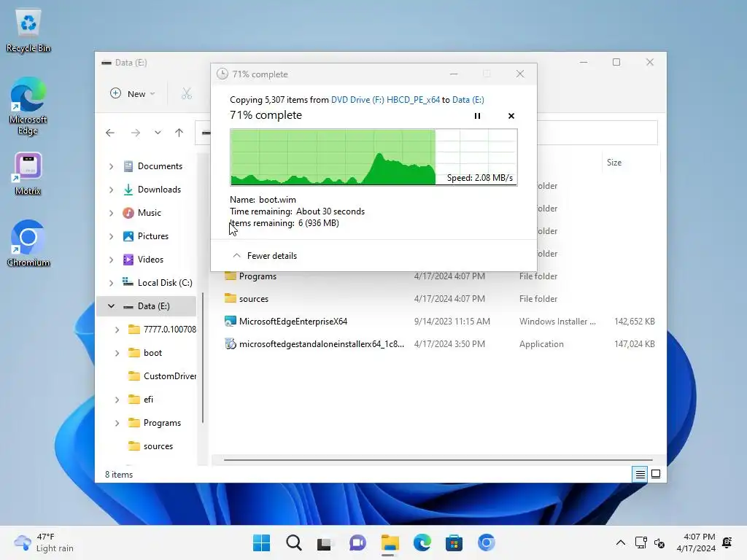This screenshot has height=560, width=747.
Task: Expand the Pictures tree node
Action: [111, 236]
